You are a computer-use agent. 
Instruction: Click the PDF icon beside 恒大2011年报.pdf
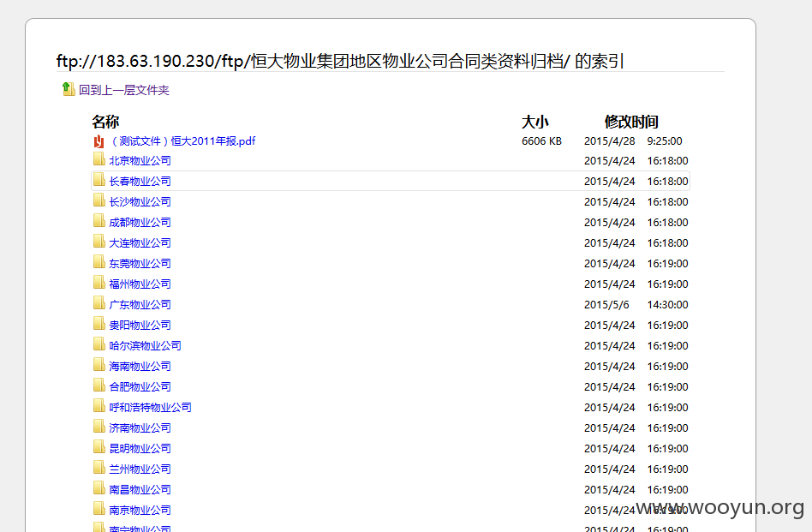click(99, 141)
